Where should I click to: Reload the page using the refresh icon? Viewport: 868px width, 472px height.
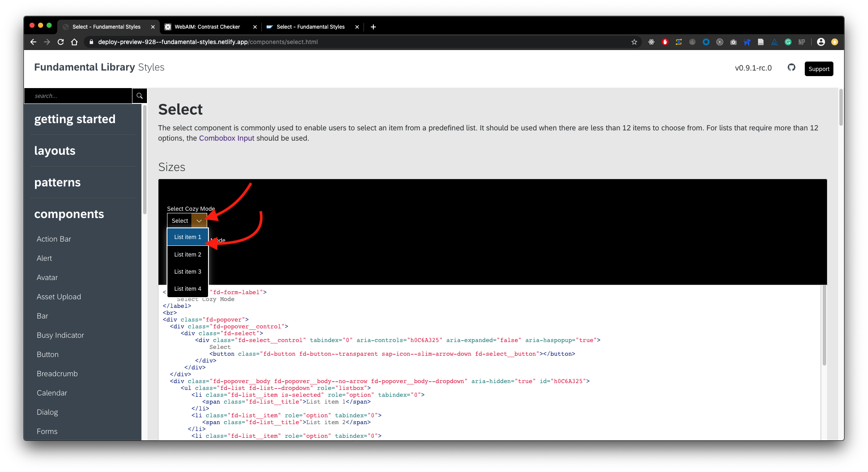61,42
